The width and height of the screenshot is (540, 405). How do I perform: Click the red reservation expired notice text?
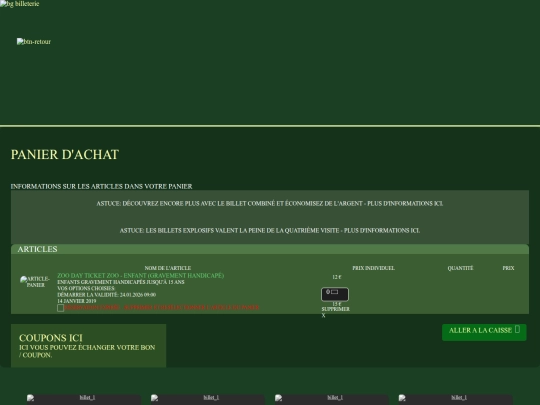[162, 307]
